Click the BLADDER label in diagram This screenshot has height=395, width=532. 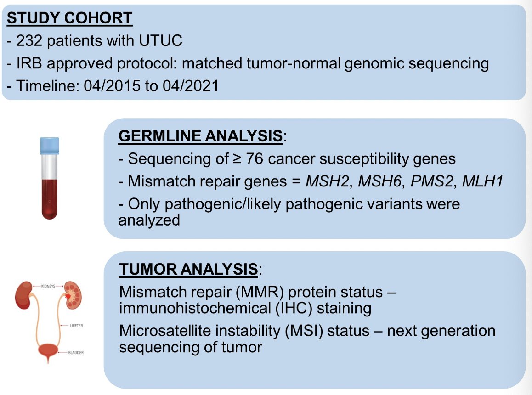point(76,353)
